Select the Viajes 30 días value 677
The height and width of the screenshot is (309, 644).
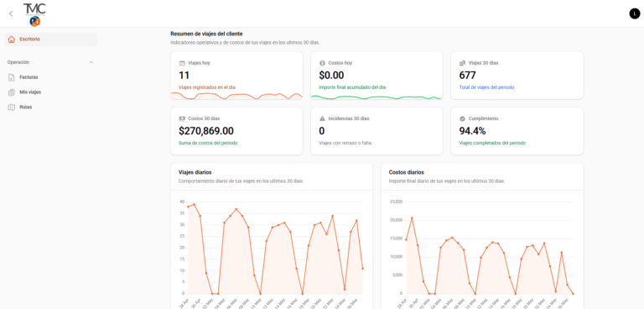point(467,76)
